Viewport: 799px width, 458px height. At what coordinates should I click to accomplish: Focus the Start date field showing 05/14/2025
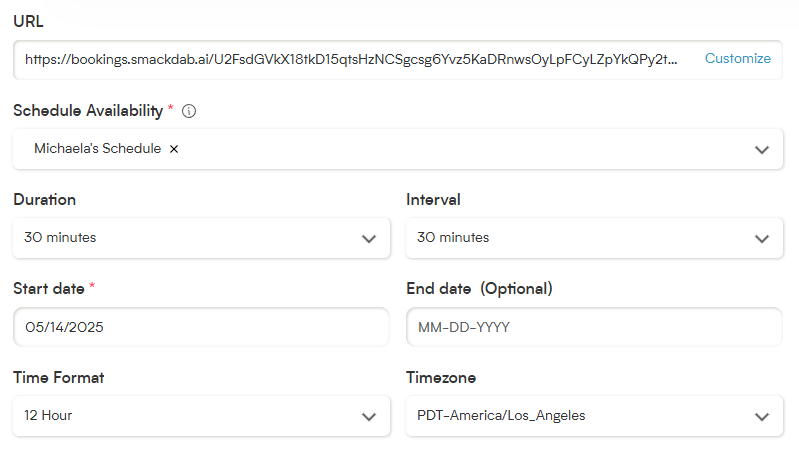coord(201,327)
